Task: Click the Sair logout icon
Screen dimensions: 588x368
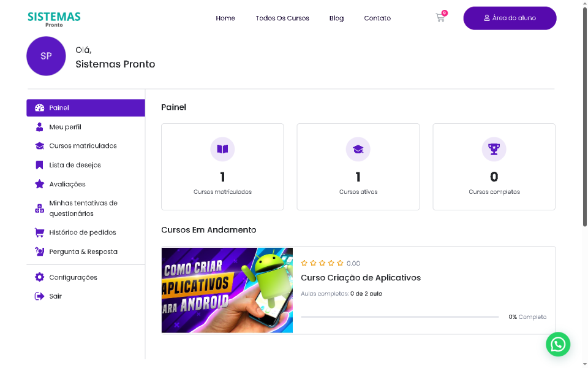Action: tap(40, 296)
